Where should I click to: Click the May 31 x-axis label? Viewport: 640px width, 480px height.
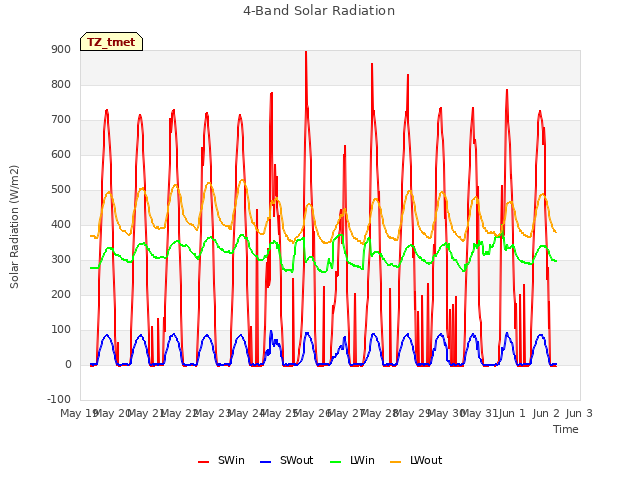(x=480, y=413)
